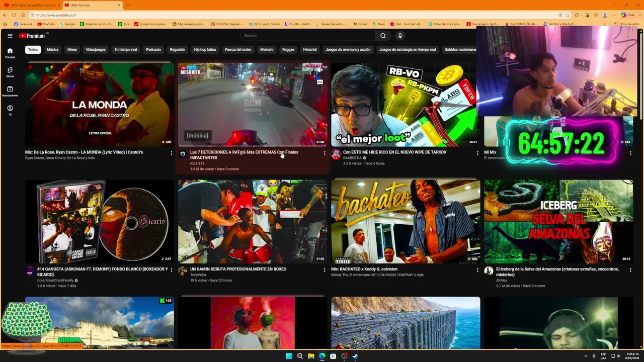
Task: Select the Historial chip
Action: click(310, 50)
